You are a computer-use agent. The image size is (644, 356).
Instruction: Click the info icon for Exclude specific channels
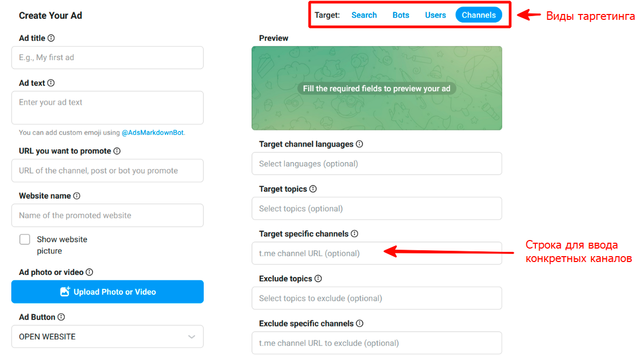pyautogui.click(x=360, y=323)
